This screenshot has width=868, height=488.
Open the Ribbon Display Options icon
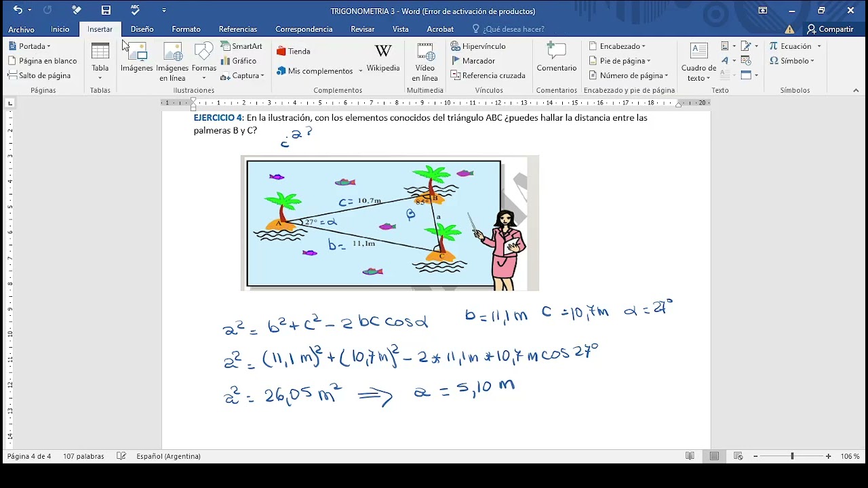(763, 10)
